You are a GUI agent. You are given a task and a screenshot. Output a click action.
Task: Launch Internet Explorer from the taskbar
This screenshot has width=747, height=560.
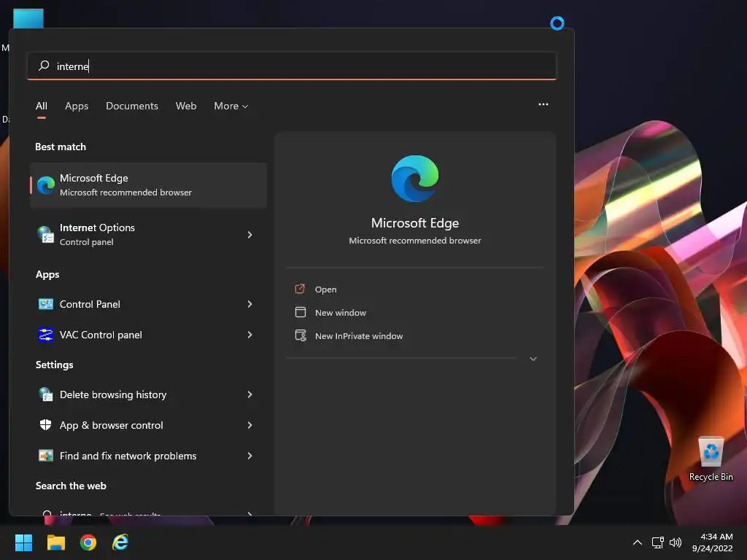120,542
